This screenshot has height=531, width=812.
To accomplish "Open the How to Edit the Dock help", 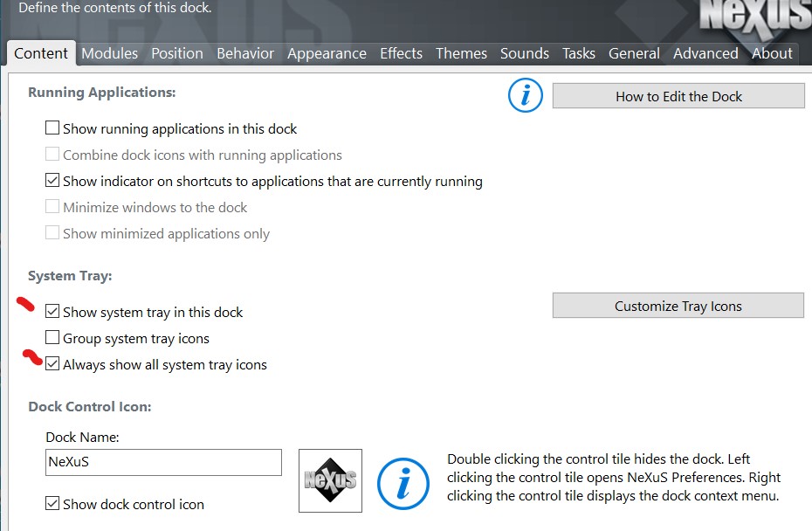I will tap(678, 96).
